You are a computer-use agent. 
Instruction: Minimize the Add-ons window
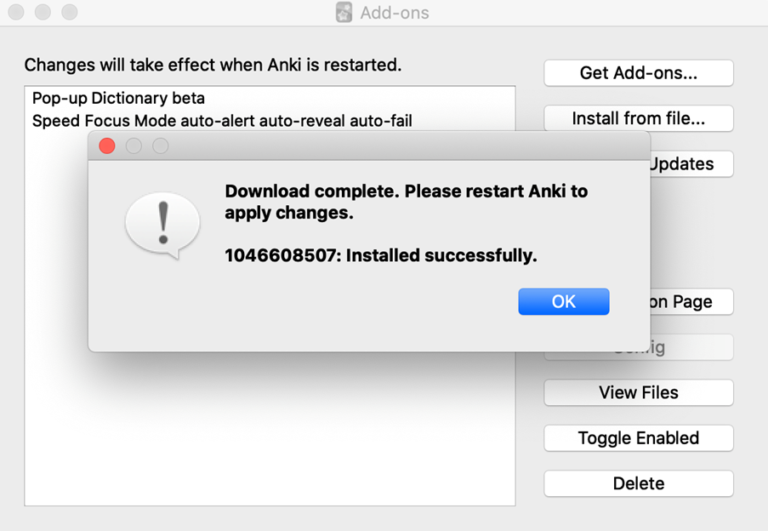point(43,12)
